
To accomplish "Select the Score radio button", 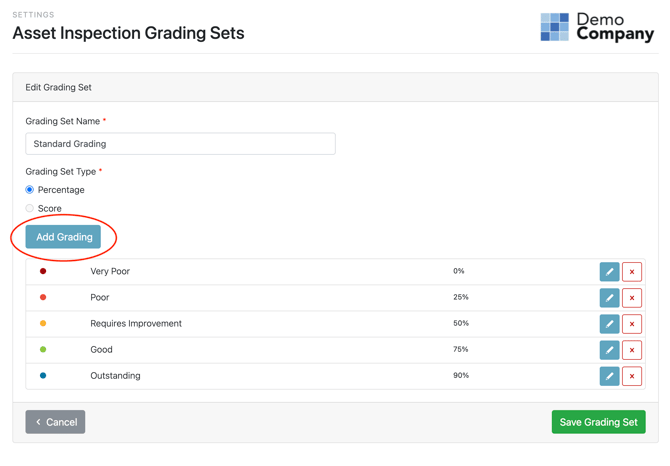I will coord(29,208).
